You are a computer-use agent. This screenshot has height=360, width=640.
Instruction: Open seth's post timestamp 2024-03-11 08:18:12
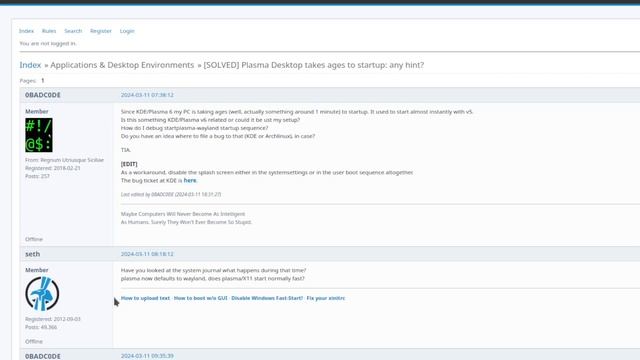147,254
